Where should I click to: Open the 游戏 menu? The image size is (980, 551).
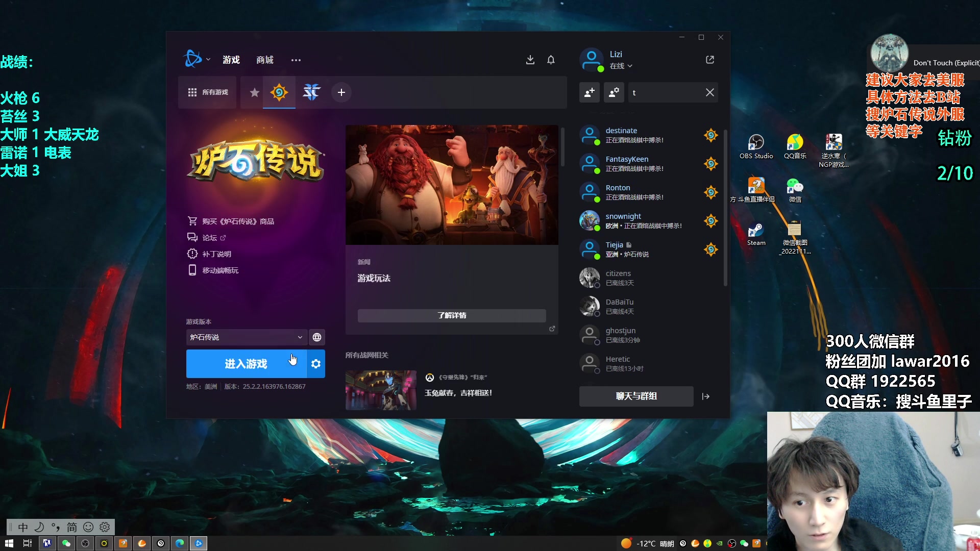[x=231, y=60]
